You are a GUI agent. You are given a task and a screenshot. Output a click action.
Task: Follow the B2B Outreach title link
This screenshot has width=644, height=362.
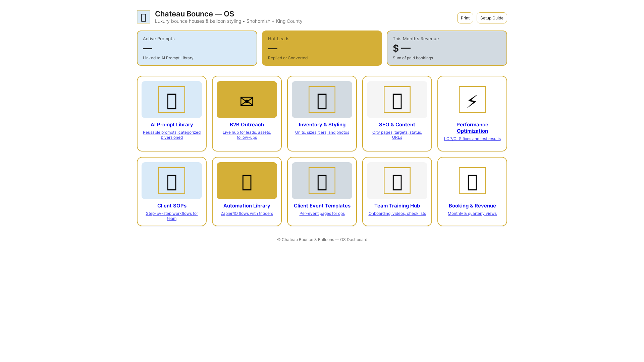coord(247,125)
